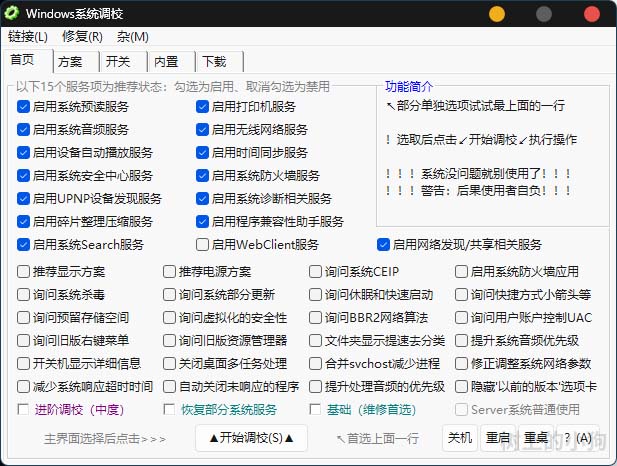The height and width of the screenshot is (466, 617).
Task: Check 提升系统音频优先级
Action: (461, 340)
